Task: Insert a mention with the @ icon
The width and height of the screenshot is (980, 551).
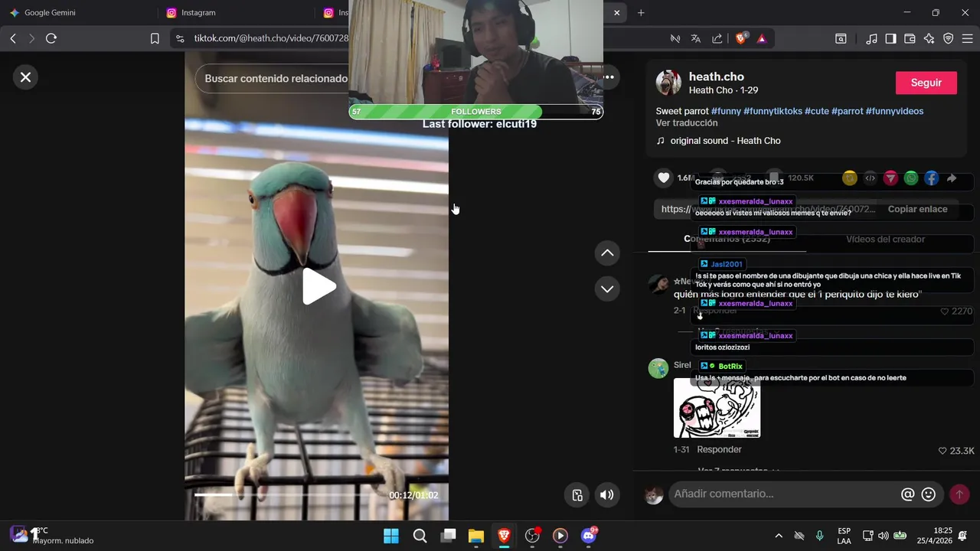Action: [908, 494]
